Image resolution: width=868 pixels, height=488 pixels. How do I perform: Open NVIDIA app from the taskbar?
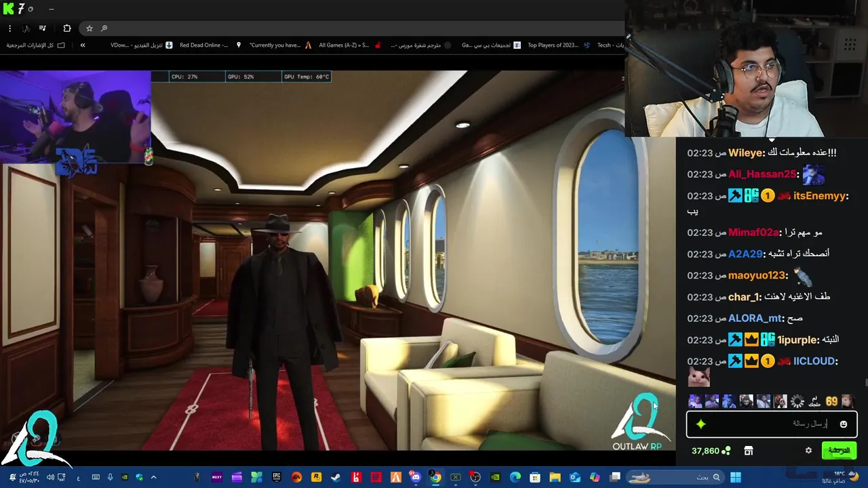(x=495, y=477)
